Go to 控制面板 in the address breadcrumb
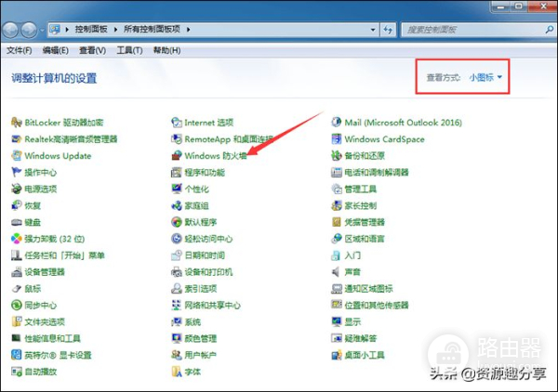Screen dimensions: 558x392 coord(91,30)
